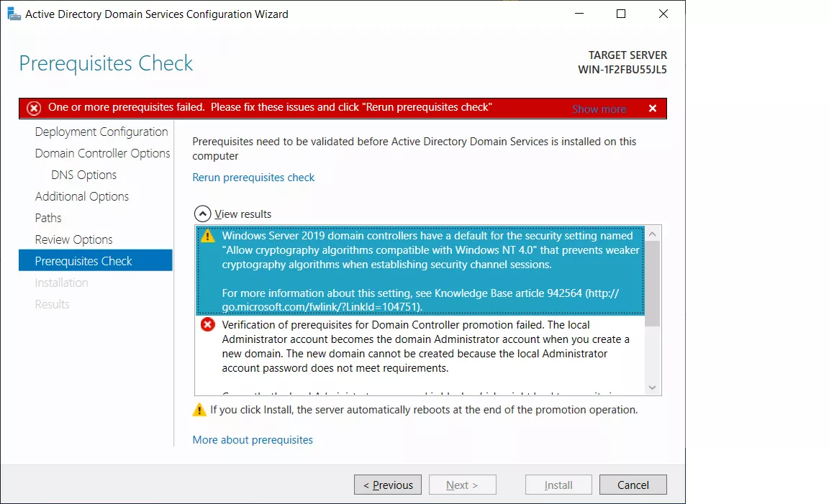Open Additional Options step
The width and height of the screenshot is (829, 504).
[82, 196]
